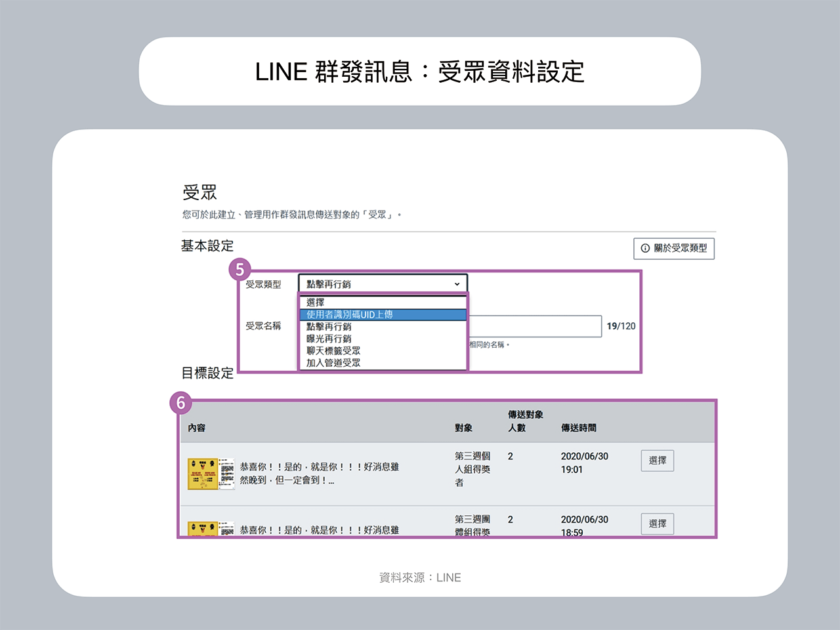The width and height of the screenshot is (840, 630).
Task: Click the 內容 column header
Action: [x=196, y=428]
